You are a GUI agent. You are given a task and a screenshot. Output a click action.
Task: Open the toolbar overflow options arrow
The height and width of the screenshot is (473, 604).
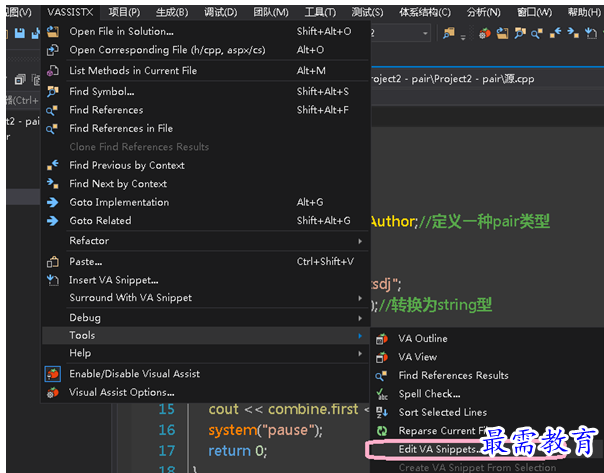point(463,37)
